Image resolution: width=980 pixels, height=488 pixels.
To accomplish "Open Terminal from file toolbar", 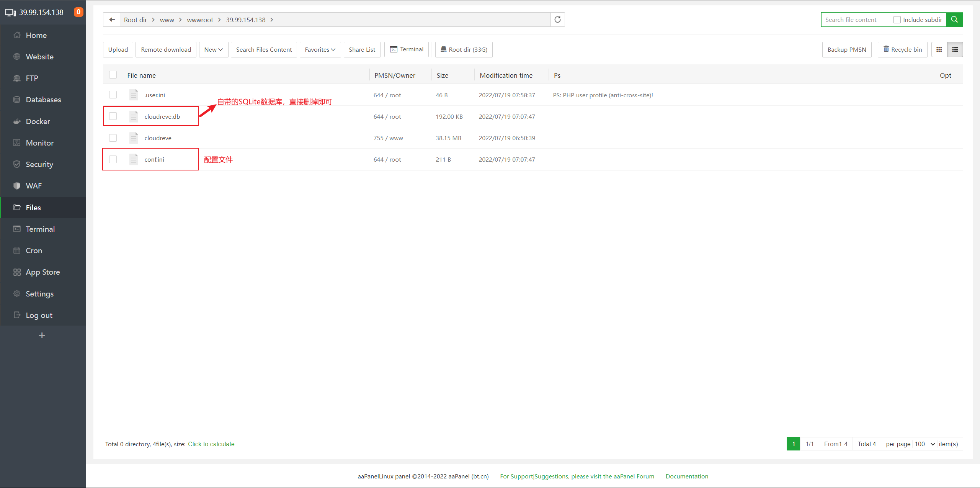I will (x=407, y=49).
